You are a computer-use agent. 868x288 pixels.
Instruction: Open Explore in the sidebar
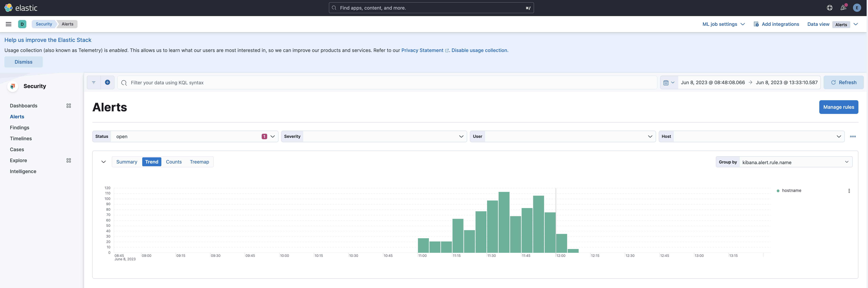(18, 161)
